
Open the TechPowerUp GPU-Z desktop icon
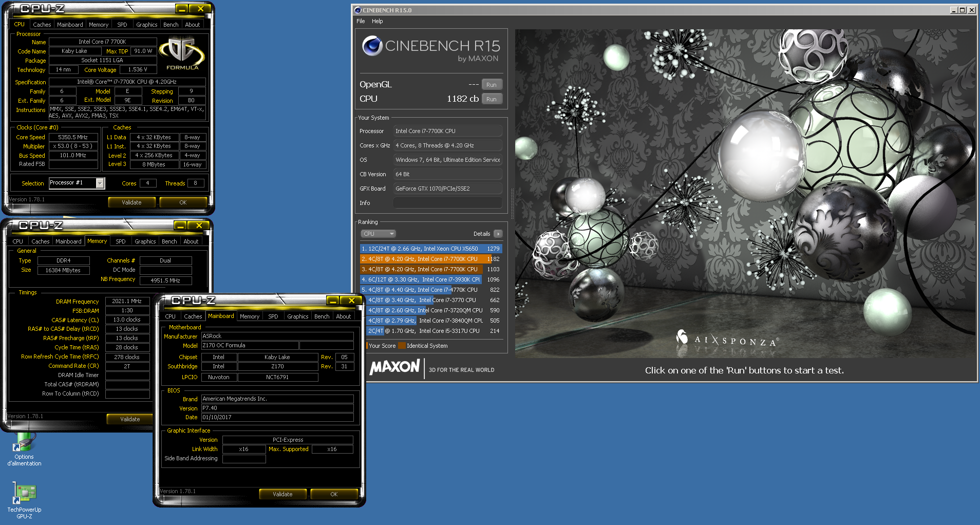pyautogui.click(x=24, y=500)
